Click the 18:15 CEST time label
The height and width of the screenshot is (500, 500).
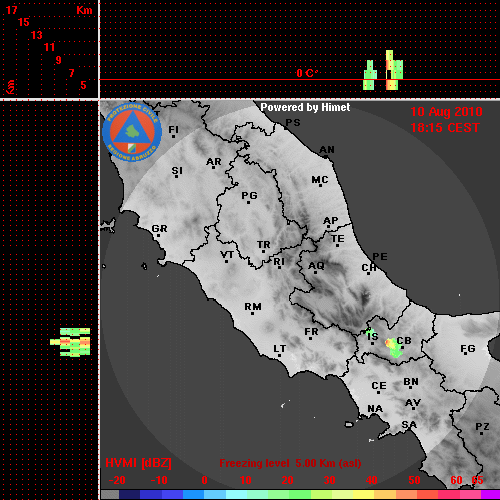click(x=445, y=128)
